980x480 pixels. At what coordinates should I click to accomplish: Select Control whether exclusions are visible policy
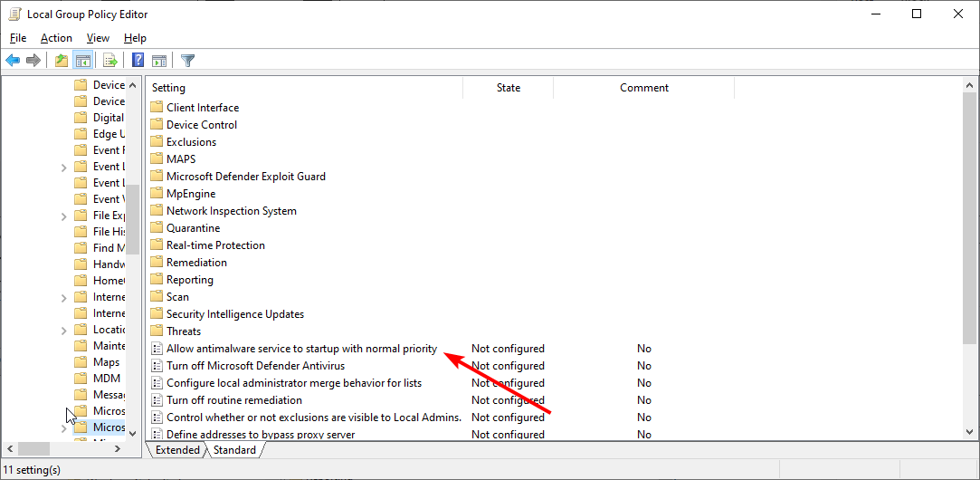[x=314, y=418]
